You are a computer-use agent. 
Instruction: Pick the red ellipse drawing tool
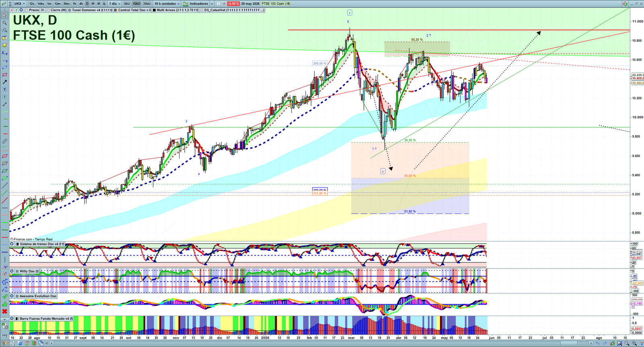pos(4,156)
